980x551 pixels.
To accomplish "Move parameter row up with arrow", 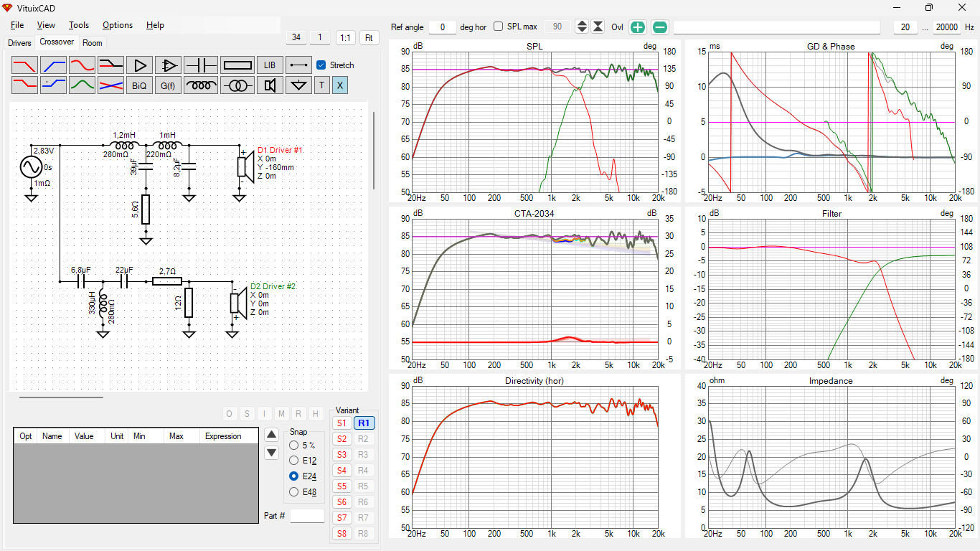I will (x=271, y=434).
